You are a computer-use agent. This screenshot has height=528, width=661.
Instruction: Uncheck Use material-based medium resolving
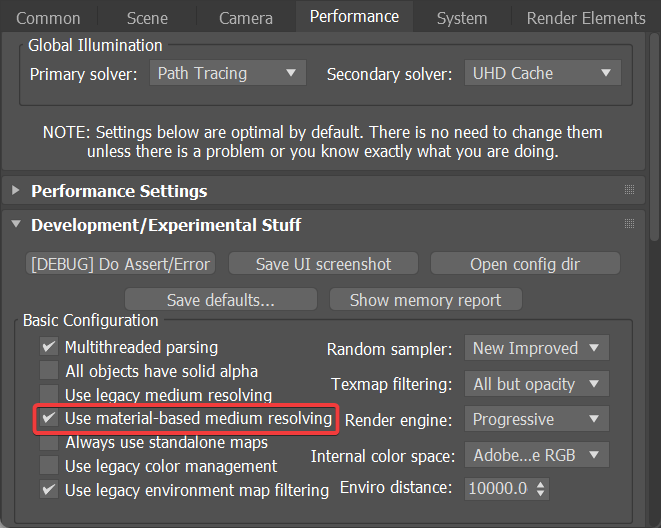(48, 418)
